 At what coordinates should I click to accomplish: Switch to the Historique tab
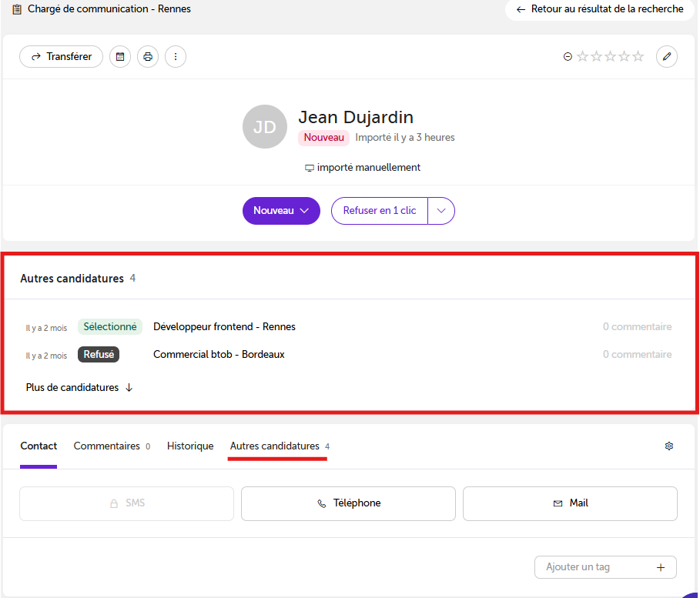[x=190, y=446]
